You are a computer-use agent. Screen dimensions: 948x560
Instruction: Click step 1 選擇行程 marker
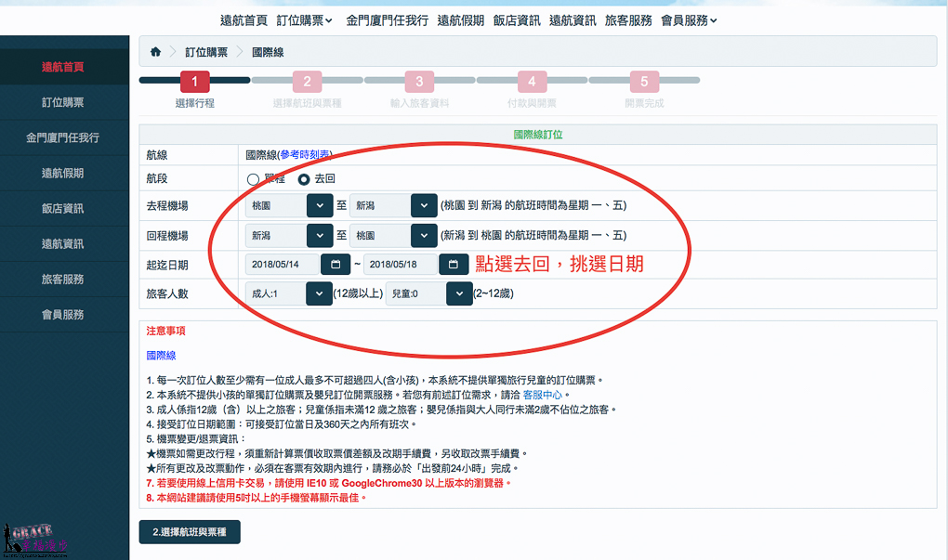[x=194, y=82]
